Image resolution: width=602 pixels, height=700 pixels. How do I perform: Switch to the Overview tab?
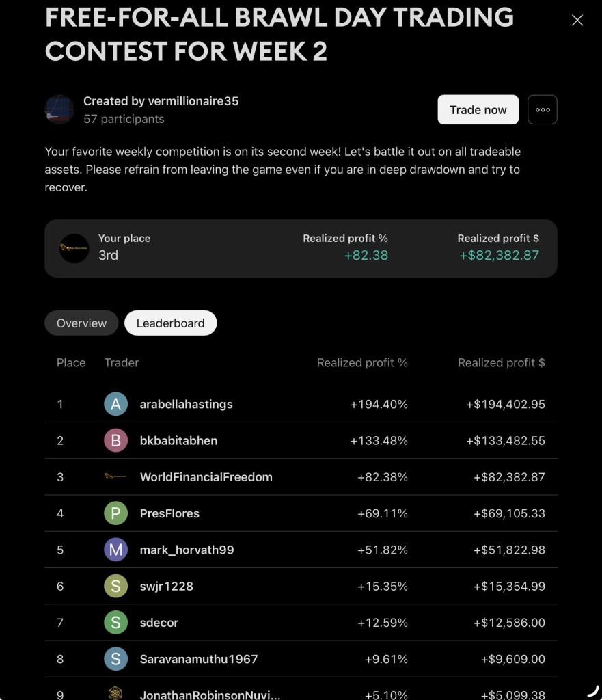[x=82, y=323]
